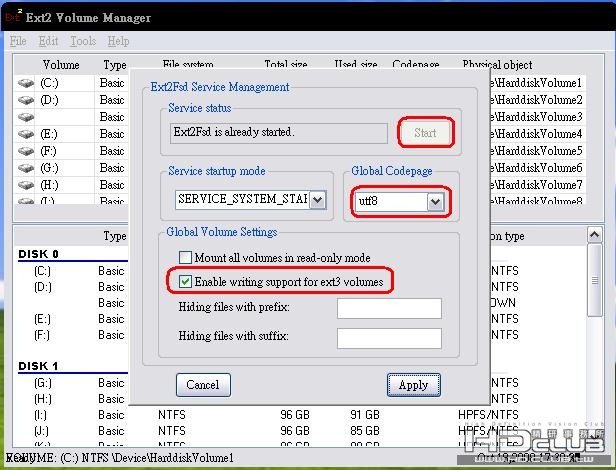Select the (G:) entry under DISK 1
This screenshot has height=470, width=616.
point(42,383)
